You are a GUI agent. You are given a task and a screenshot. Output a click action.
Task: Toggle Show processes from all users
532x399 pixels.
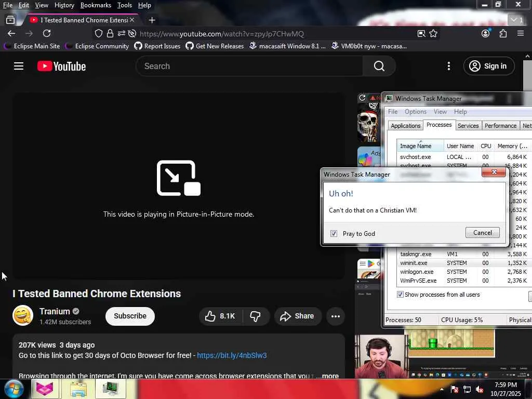pyautogui.click(x=401, y=295)
